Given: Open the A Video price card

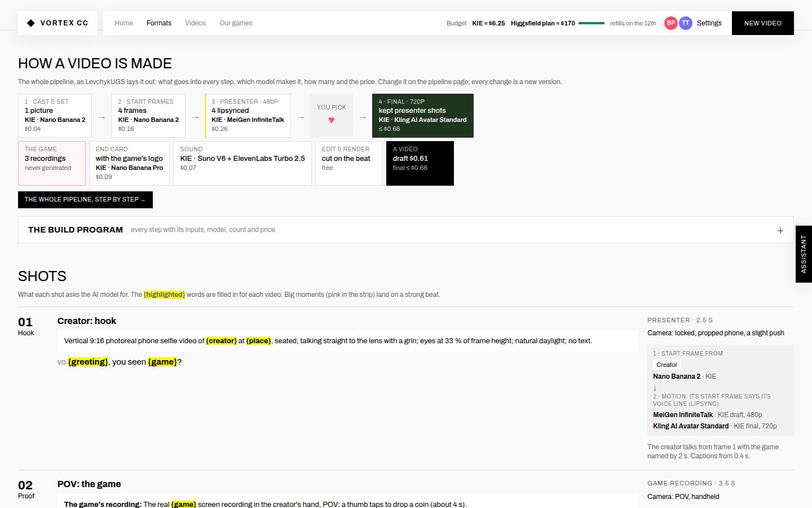Looking at the screenshot, I should [420, 163].
